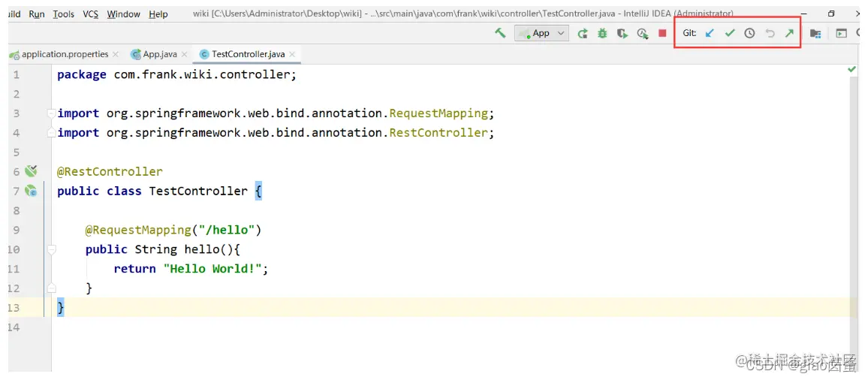Image resolution: width=868 pixels, height=380 pixels.
Task: Click the hello() method name
Action: pyautogui.click(x=202, y=249)
